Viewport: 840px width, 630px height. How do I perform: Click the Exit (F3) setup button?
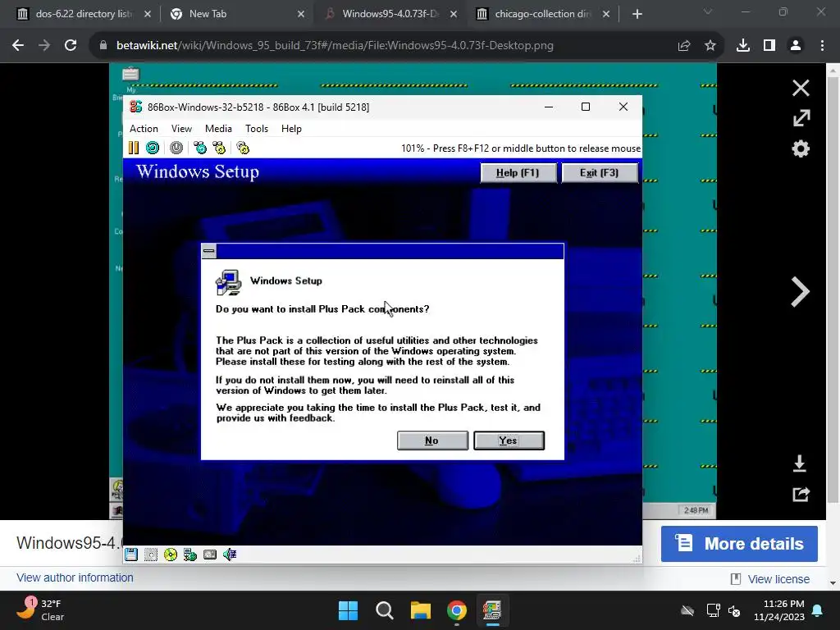pyautogui.click(x=600, y=172)
